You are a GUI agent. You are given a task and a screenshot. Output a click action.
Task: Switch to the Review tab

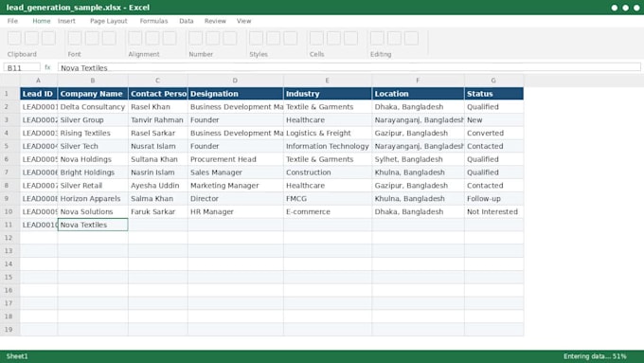click(215, 21)
